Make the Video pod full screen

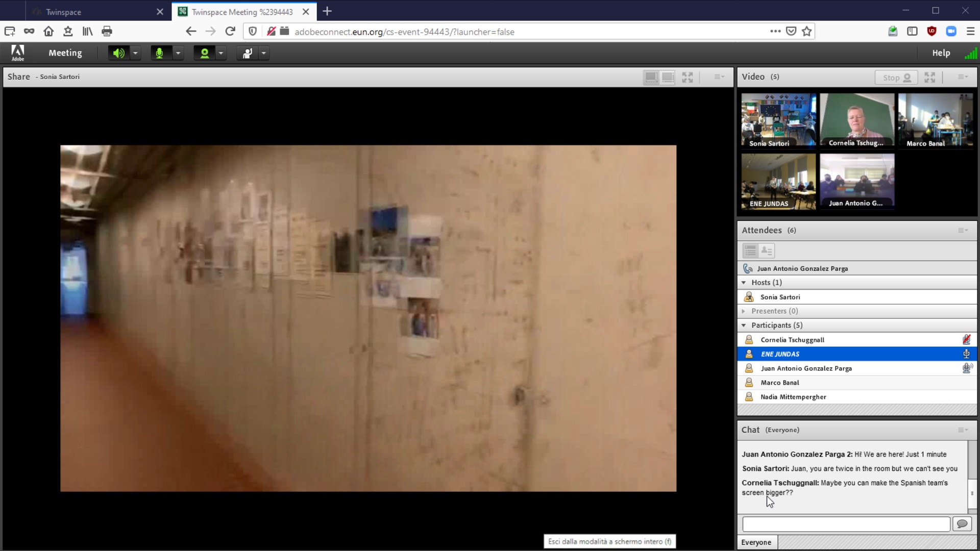tap(929, 78)
